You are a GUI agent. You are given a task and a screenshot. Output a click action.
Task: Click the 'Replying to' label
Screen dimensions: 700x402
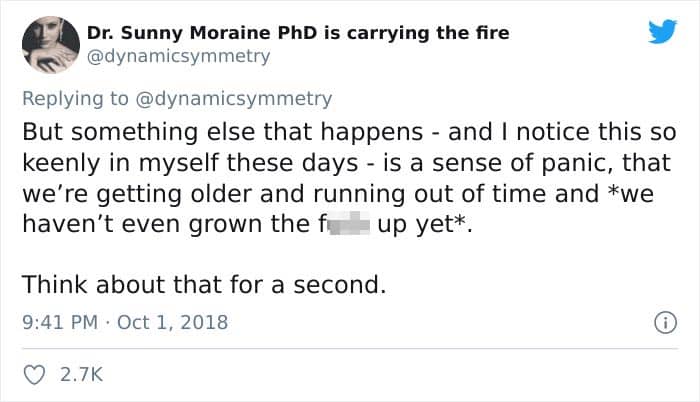point(75,99)
